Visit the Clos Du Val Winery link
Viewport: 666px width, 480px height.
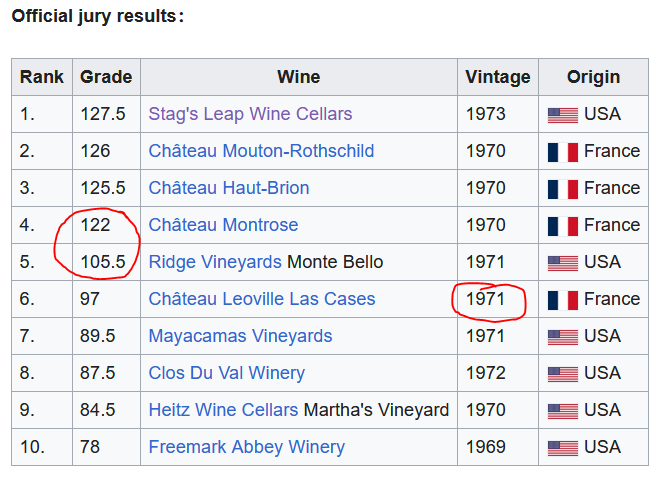[x=226, y=373]
